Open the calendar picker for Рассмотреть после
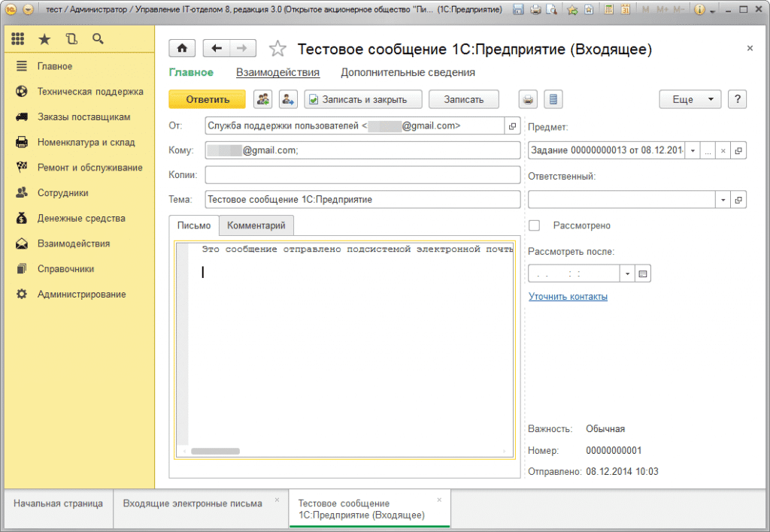Screen dimensions: 770x532 642,274
